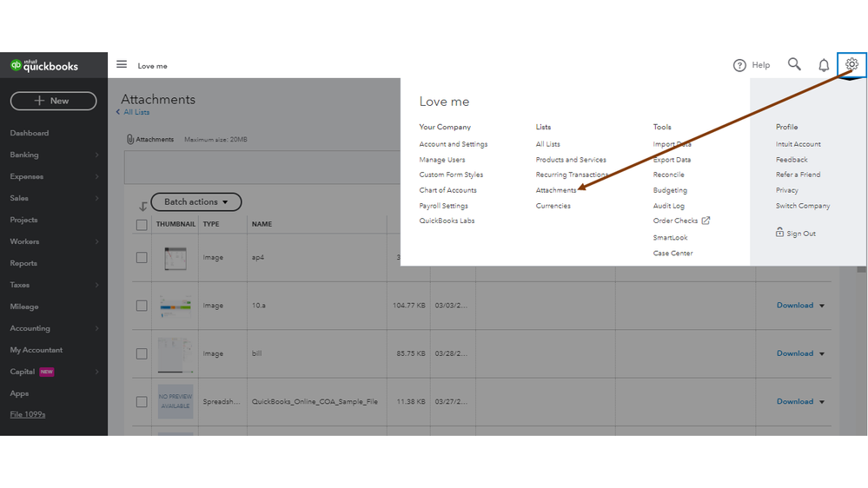The height and width of the screenshot is (488, 868).
Task: Click the external link icon beside Order Checks
Action: pos(706,221)
